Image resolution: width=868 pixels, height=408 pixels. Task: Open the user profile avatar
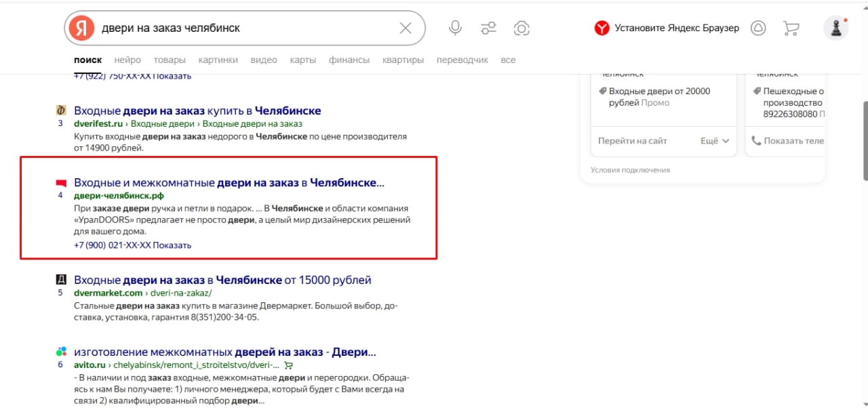[835, 28]
